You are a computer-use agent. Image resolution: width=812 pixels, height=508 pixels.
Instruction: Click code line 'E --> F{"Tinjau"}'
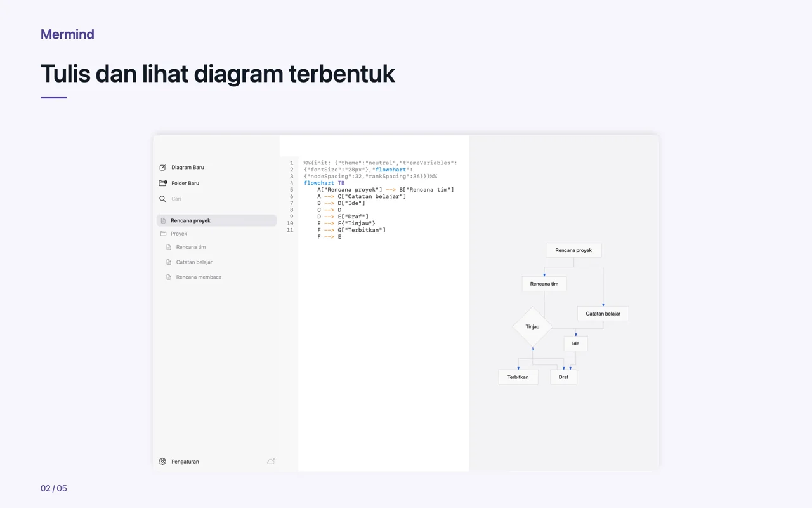[x=346, y=223]
